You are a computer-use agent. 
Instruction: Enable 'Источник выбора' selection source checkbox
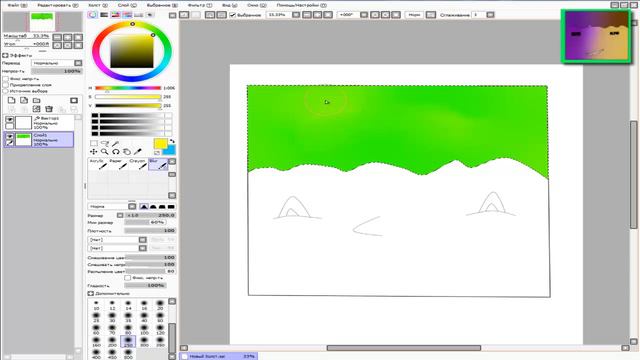point(6,91)
